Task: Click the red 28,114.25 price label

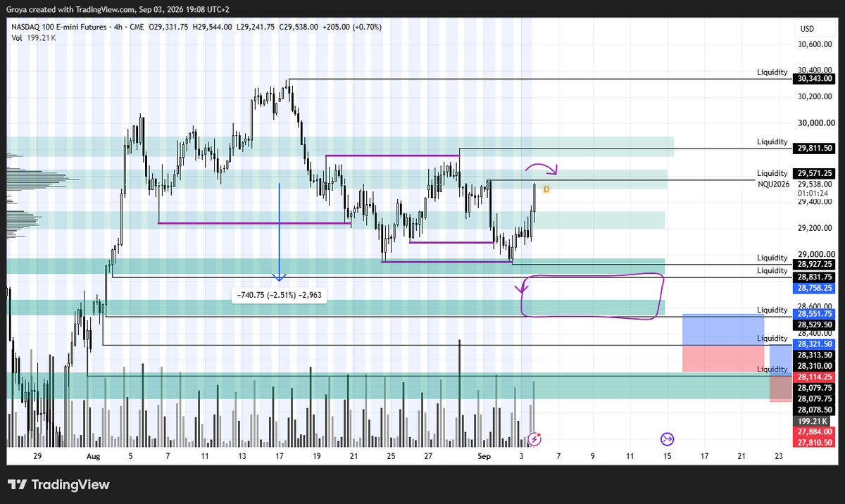Action: point(815,377)
